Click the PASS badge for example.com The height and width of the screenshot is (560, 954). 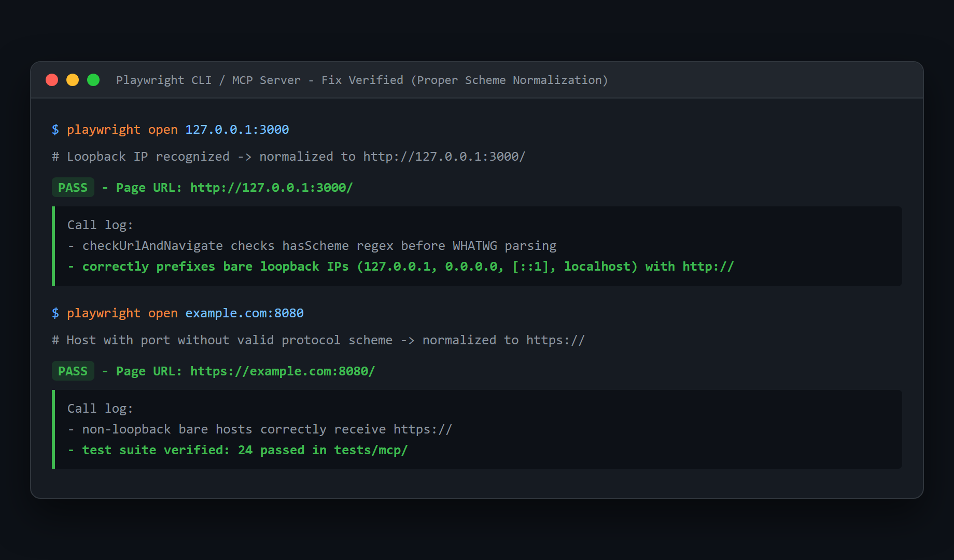[73, 371]
